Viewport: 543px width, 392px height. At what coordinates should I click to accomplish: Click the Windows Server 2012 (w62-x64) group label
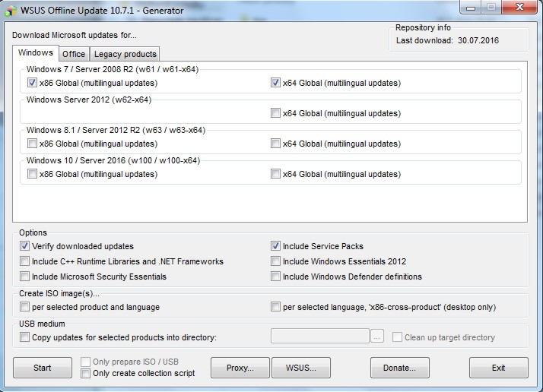[x=89, y=100]
